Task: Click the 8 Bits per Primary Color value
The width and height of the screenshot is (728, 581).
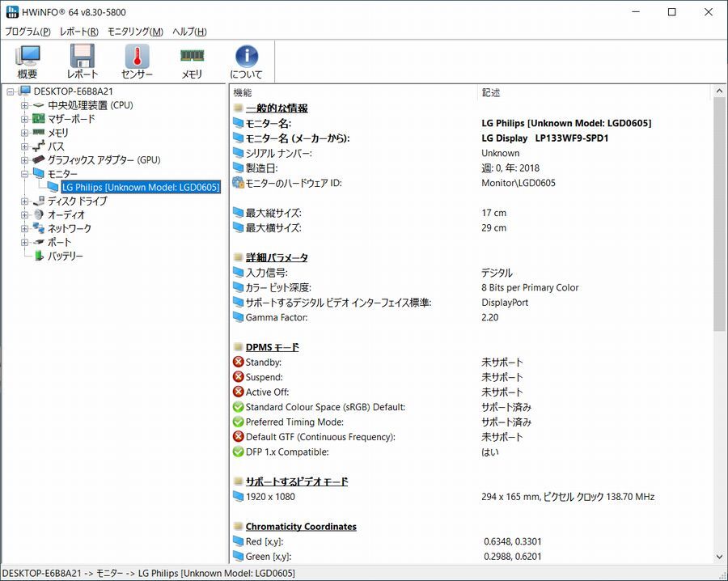Action: click(x=530, y=287)
